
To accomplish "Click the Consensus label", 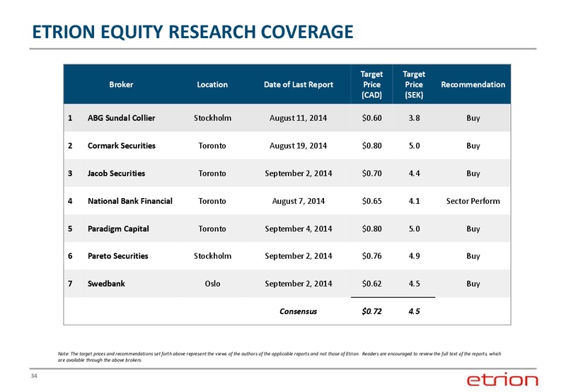I will point(298,311).
